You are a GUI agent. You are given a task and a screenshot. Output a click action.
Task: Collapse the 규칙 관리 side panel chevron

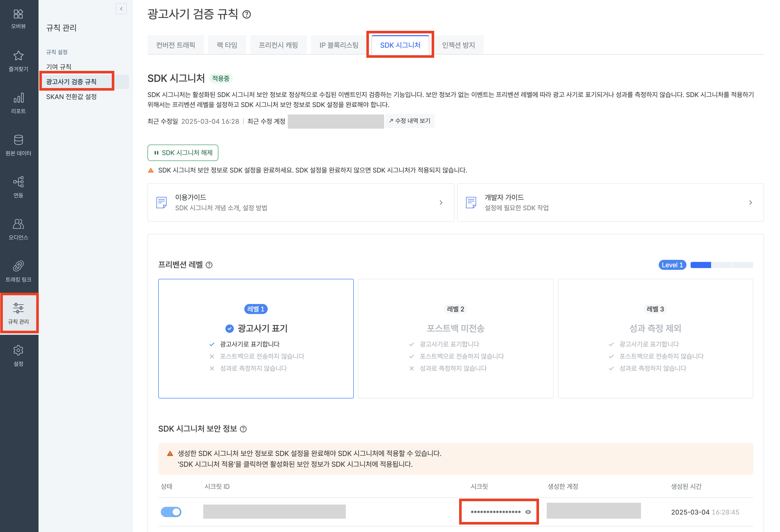click(121, 9)
